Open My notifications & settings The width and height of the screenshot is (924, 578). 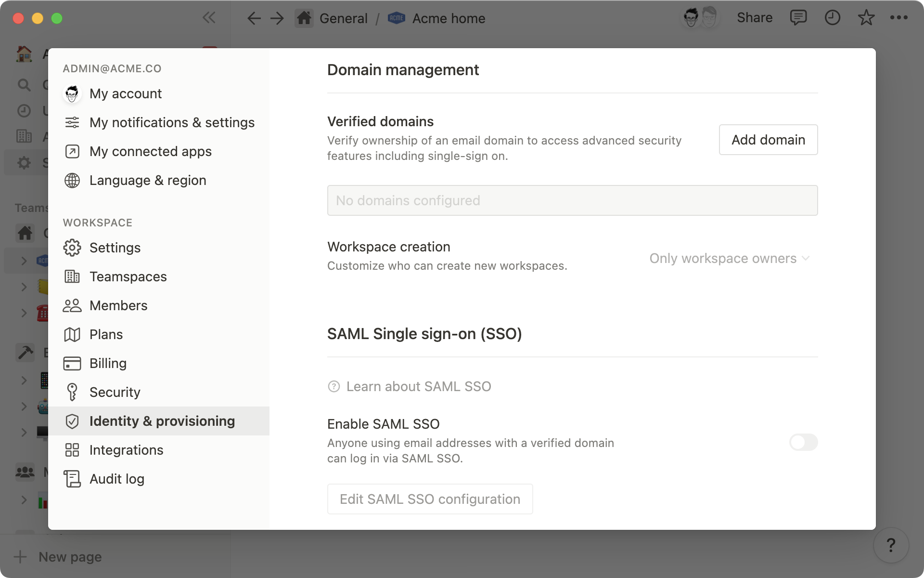coord(172,122)
